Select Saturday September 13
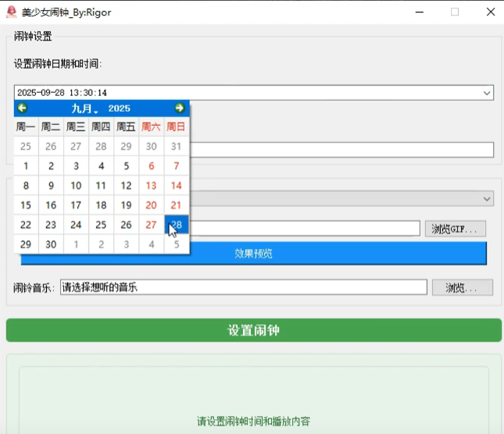 pyautogui.click(x=151, y=186)
